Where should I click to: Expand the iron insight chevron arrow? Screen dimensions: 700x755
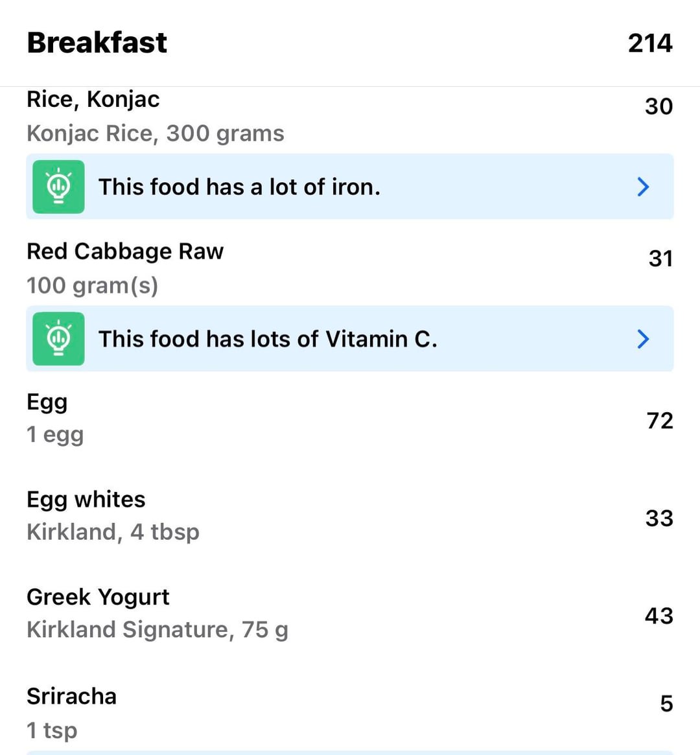tap(643, 187)
